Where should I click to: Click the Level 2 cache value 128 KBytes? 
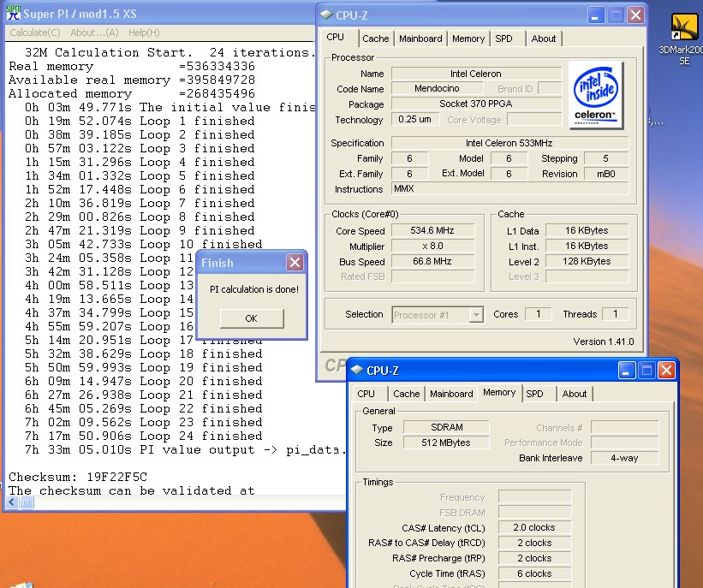point(587,261)
